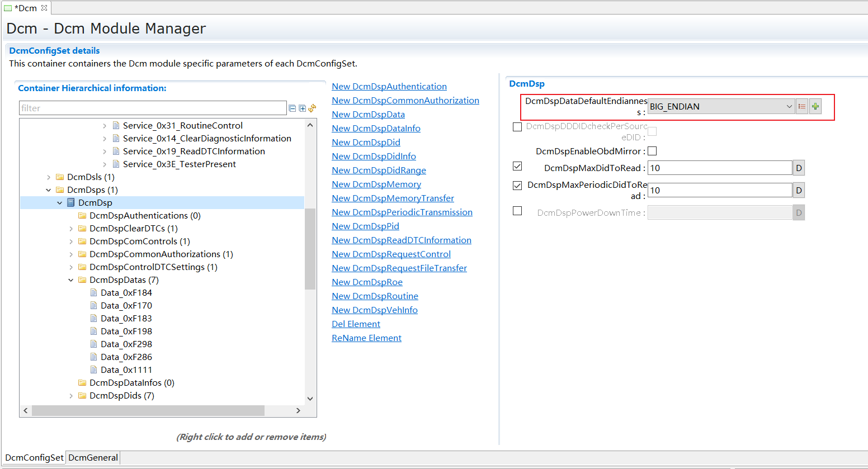Collapse the DcmDspDatas folder
Image resolution: width=868 pixels, height=469 pixels.
pyautogui.click(x=70, y=279)
